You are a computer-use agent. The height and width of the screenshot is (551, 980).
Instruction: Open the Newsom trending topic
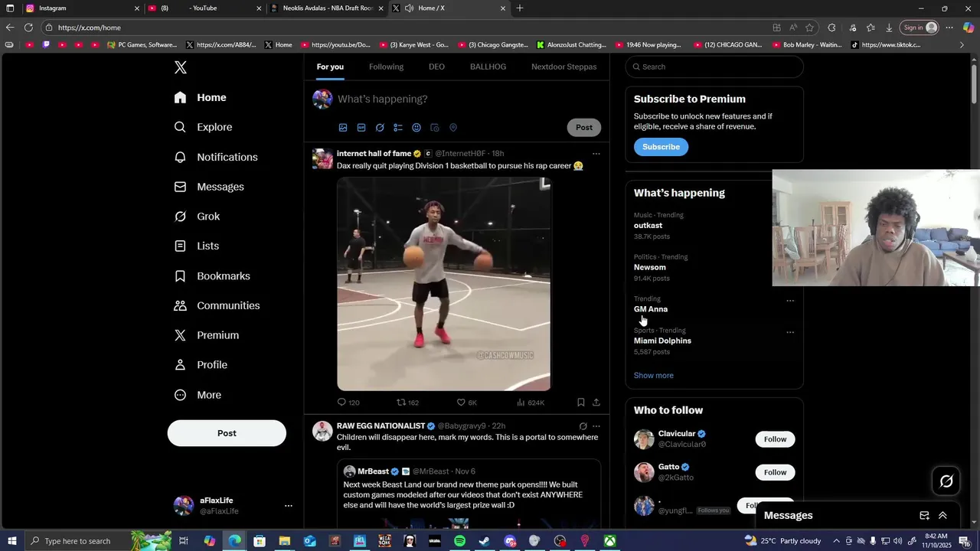point(650,268)
